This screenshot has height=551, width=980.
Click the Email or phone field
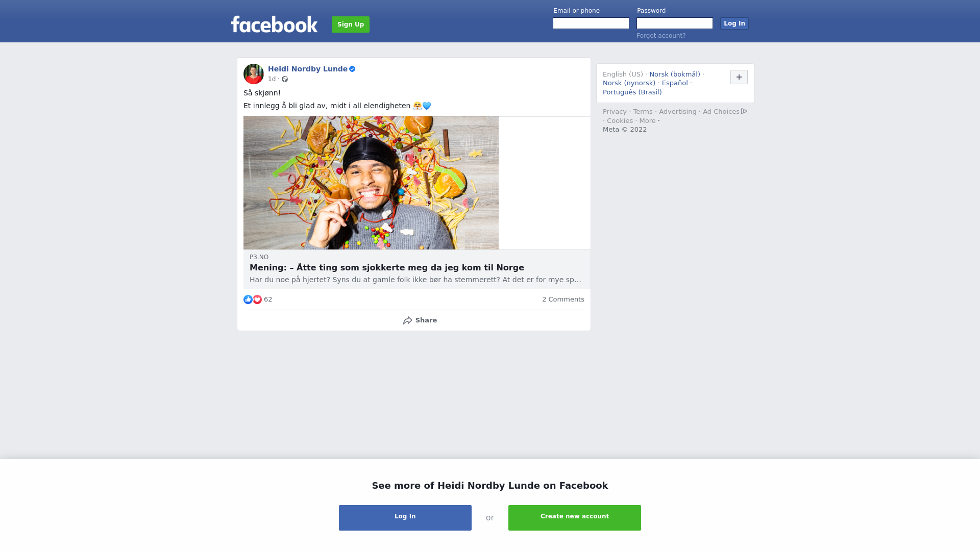coord(591,23)
